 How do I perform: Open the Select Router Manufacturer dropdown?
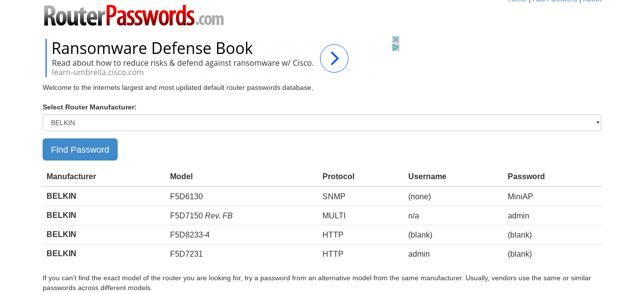click(322, 123)
